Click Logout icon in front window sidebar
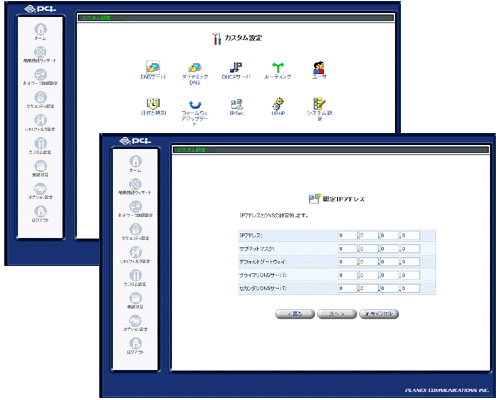Image resolution: width=500 pixels, height=400 pixels. tap(135, 343)
